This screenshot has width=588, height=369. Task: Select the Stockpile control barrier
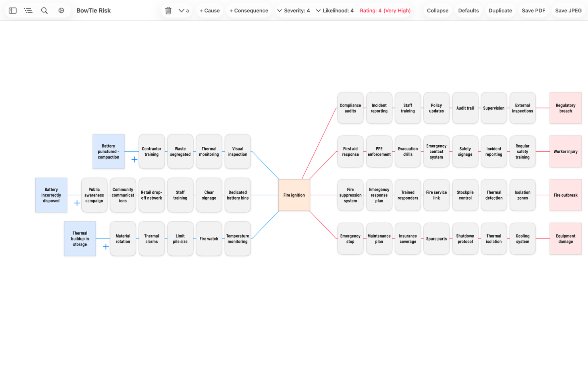pyautogui.click(x=465, y=195)
